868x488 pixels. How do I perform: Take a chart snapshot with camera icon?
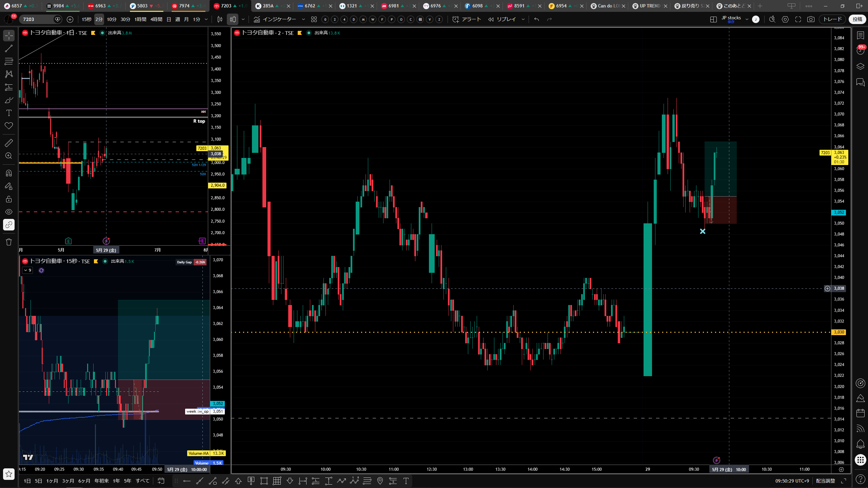[x=811, y=19]
